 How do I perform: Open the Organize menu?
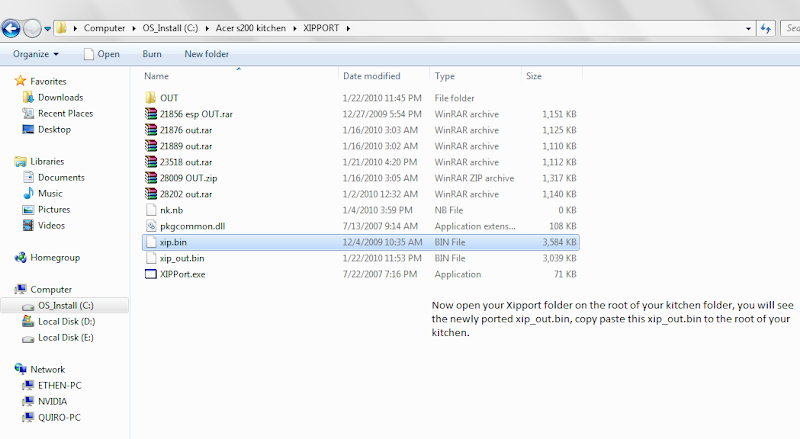(x=36, y=54)
